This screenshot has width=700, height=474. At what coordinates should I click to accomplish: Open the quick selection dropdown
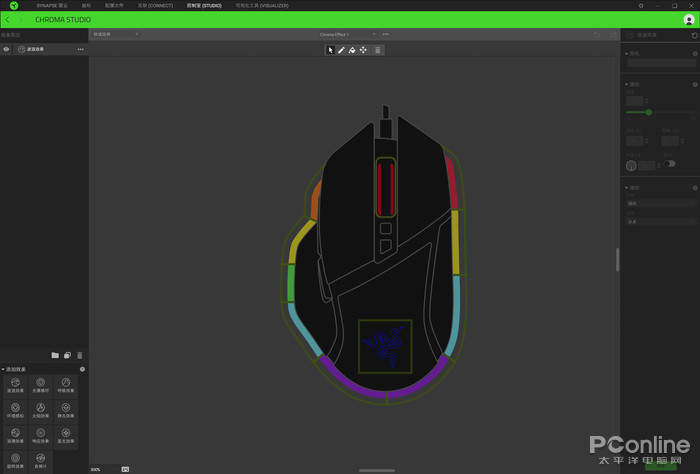pos(116,34)
